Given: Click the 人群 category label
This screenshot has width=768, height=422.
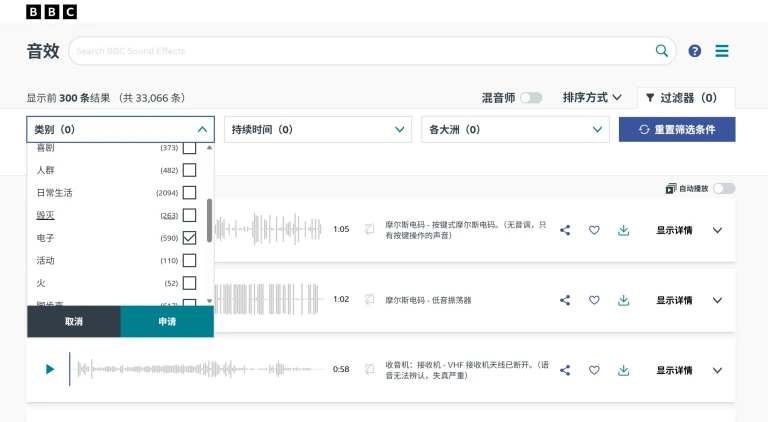Looking at the screenshot, I should [x=46, y=170].
